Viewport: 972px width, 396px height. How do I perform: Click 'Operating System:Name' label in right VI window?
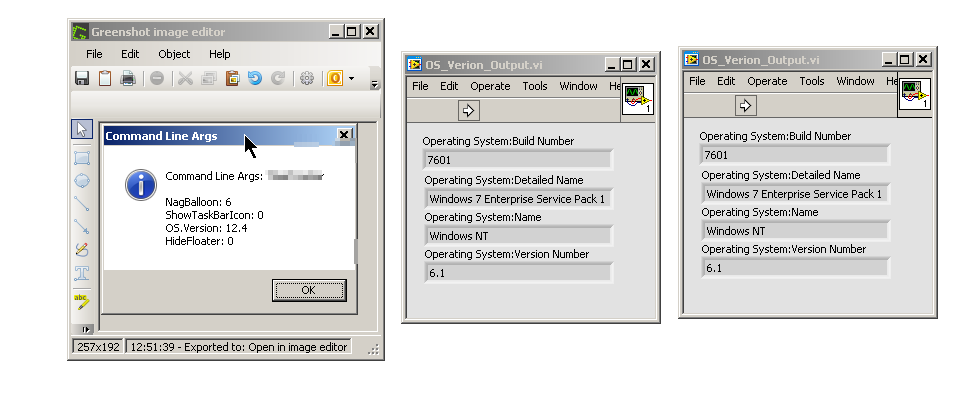[x=760, y=213]
